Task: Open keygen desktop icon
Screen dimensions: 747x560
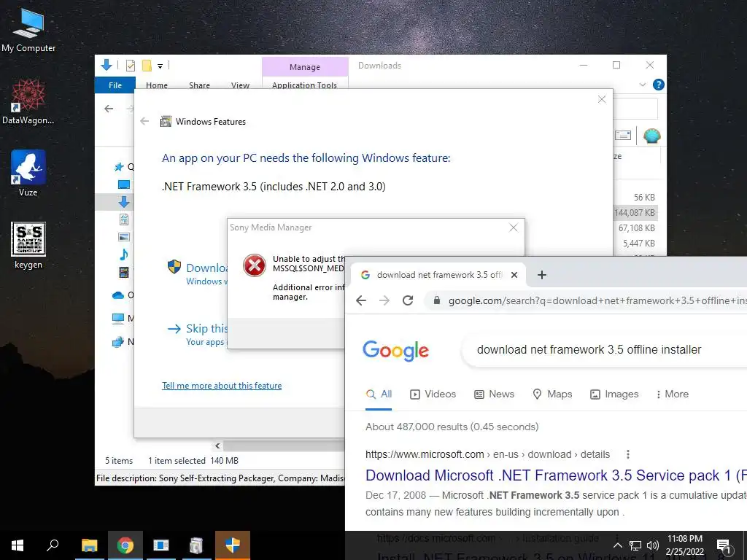Action: point(28,245)
